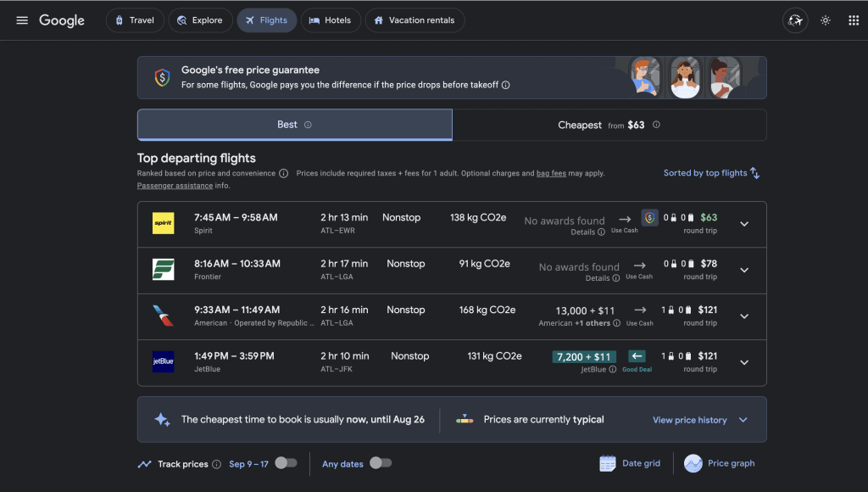The height and width of the screenshot is (492, 868).
Task: Select the 13,000 + $11 American award
Action: 585,310
